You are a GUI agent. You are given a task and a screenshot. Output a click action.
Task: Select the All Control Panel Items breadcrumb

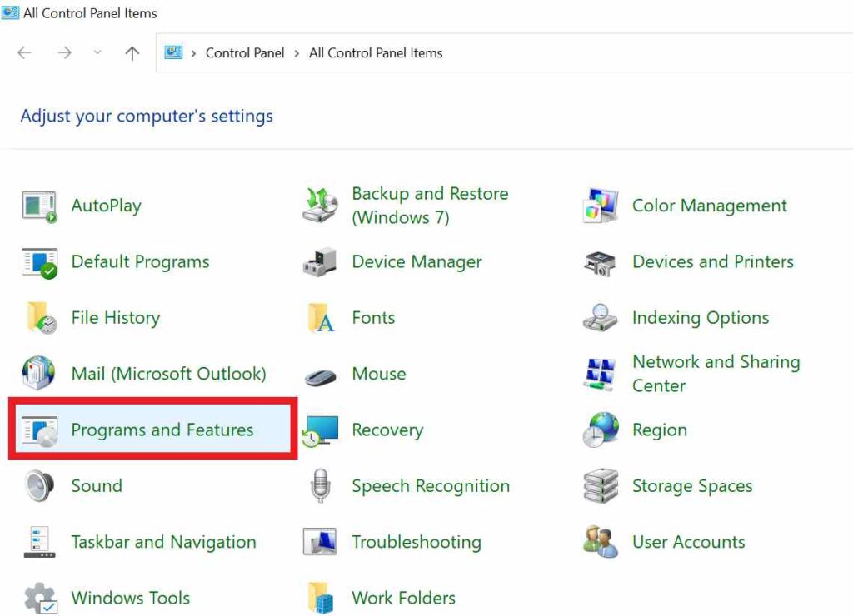click(376, 52)
